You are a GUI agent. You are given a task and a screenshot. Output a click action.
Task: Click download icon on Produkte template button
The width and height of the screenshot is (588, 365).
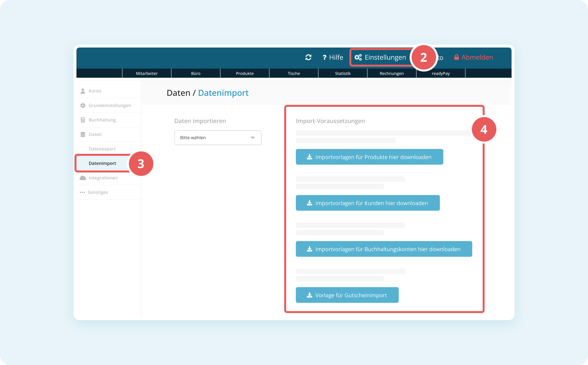pyautogui.click(x=310, y=157)
